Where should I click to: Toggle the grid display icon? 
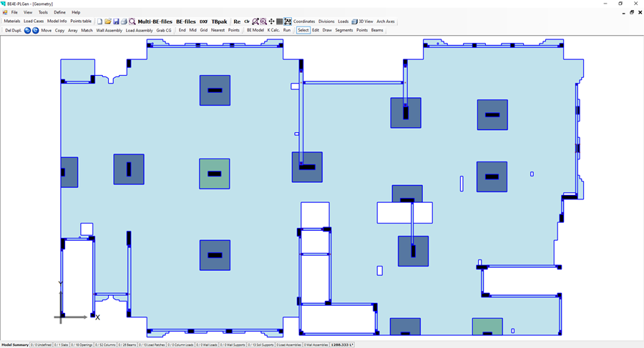280,21
